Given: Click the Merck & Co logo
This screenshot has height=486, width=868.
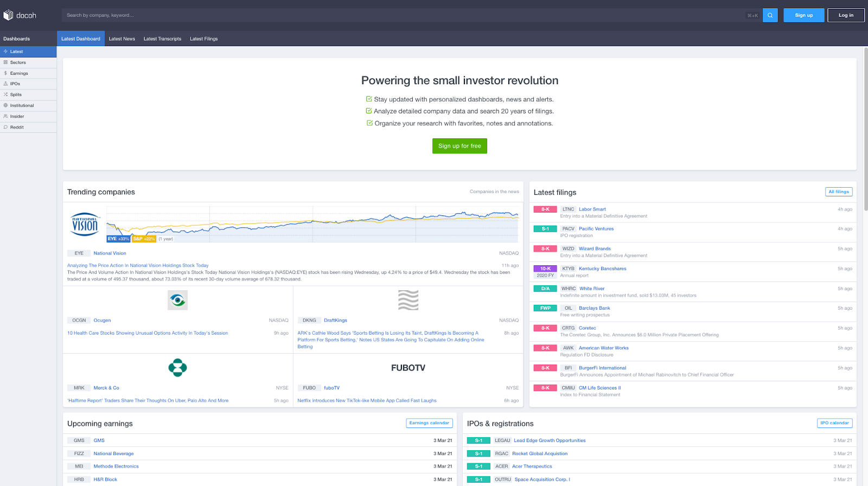Looking at the screenshot, I should tap(177, 368).
